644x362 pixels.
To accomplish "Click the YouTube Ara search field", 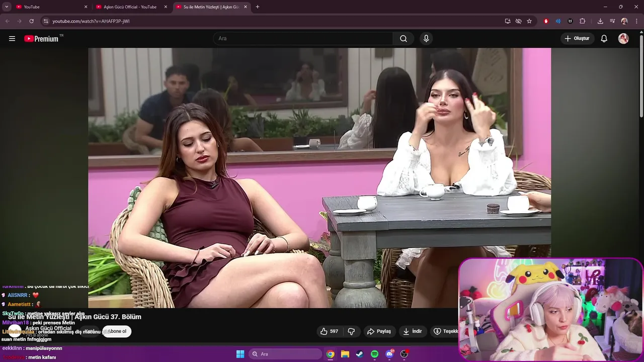I will pos(303,39).
